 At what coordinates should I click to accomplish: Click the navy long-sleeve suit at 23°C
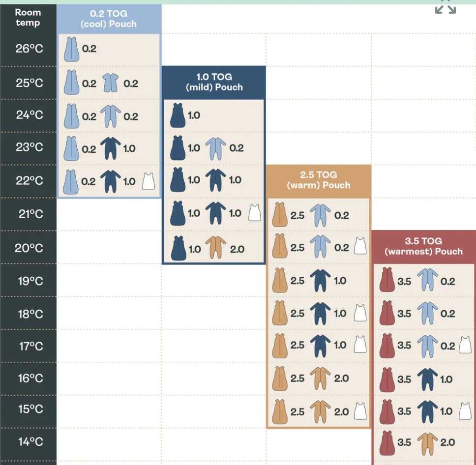[x=110, y=148]
